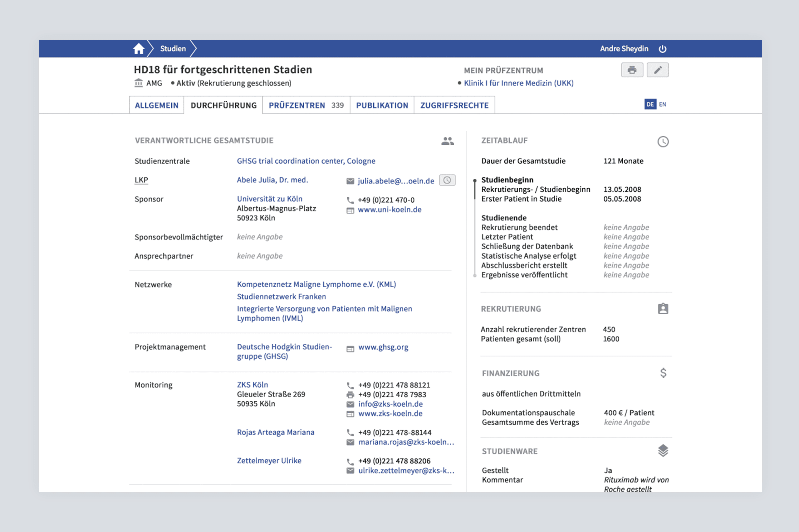The image size is (799, 532).
Task: Click the pencil edit icon
Action: coord(657,70)
